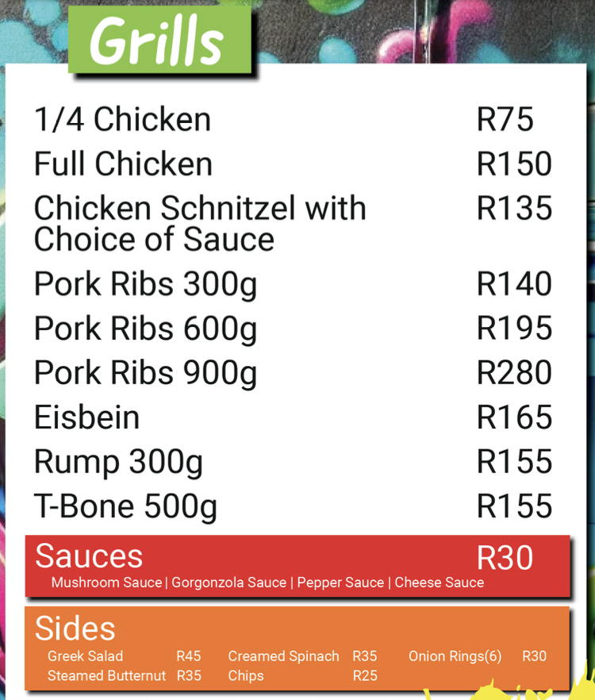This screenshot has width=595, height=700.
Task: Pick Pepper Sauce
Action: coord(340,583)
